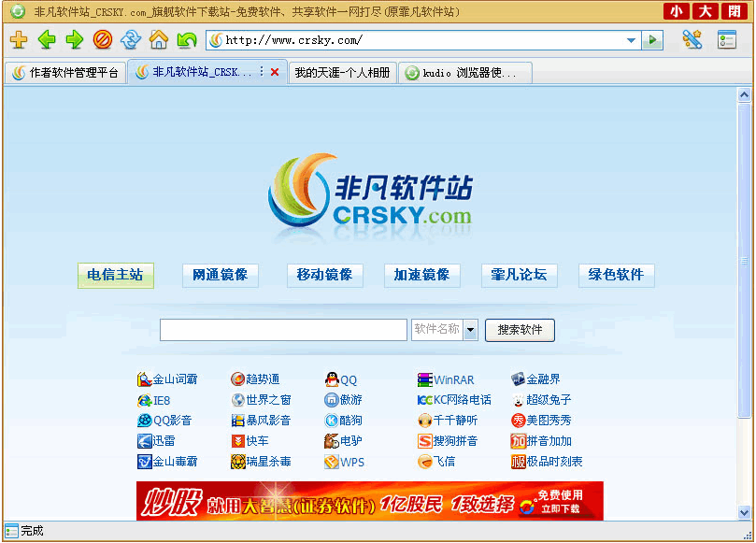Open the 移动镜像 mirror button
This screenshot has height=543, width=756.
324,276
